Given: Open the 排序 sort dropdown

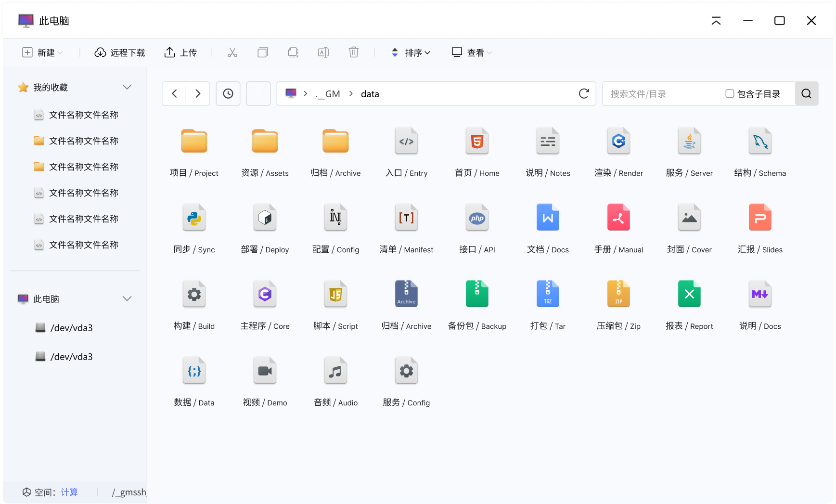Looking at the screenshot, I should (411, 52).
